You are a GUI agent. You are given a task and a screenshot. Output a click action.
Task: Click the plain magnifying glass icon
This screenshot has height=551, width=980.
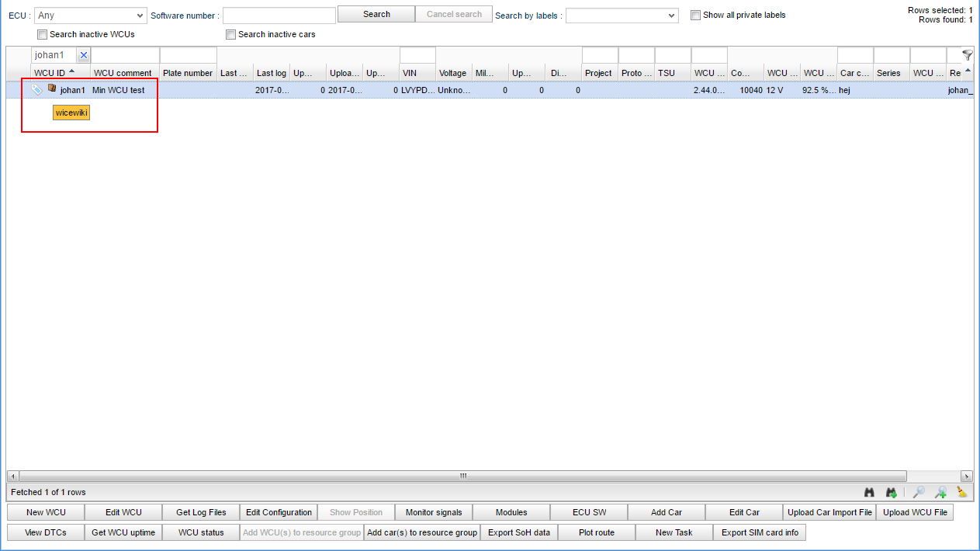(918, 492)
